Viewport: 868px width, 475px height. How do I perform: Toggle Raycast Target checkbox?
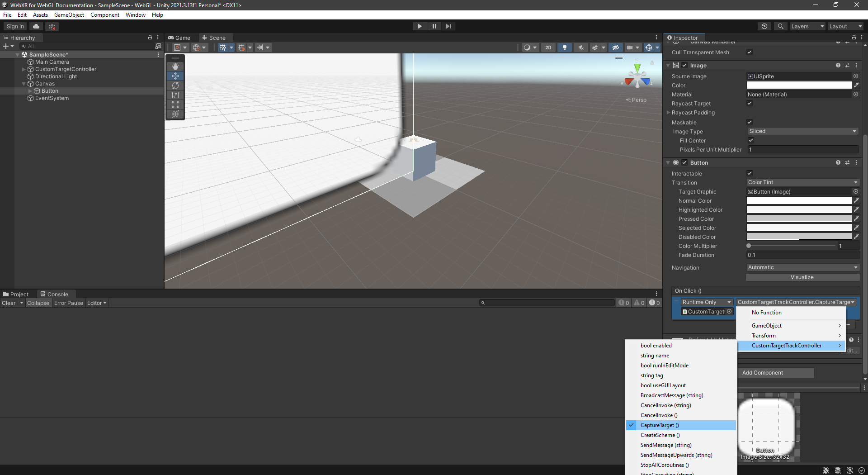coord(750,103)
